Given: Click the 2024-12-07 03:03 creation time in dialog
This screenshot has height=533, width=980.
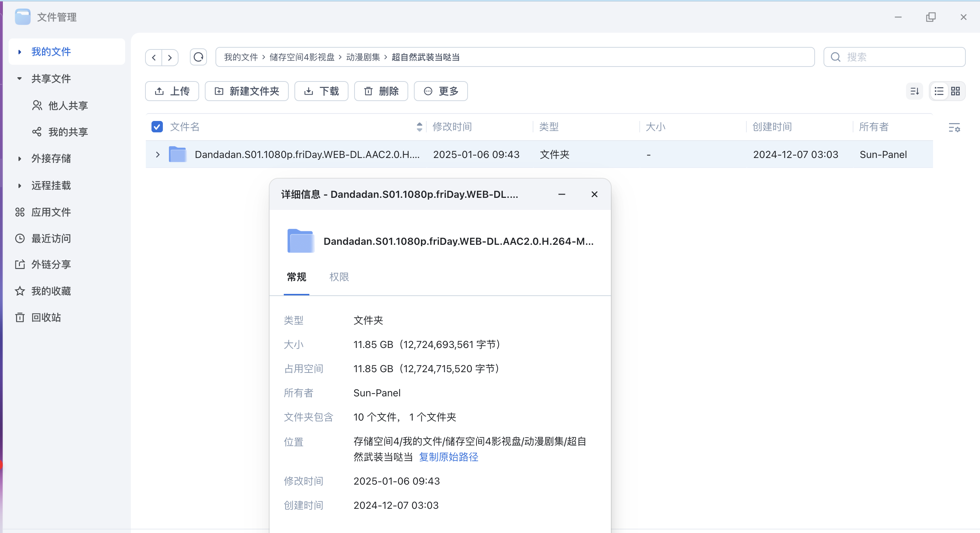Looking at the screenshot, I should click(x=396, y=506).
